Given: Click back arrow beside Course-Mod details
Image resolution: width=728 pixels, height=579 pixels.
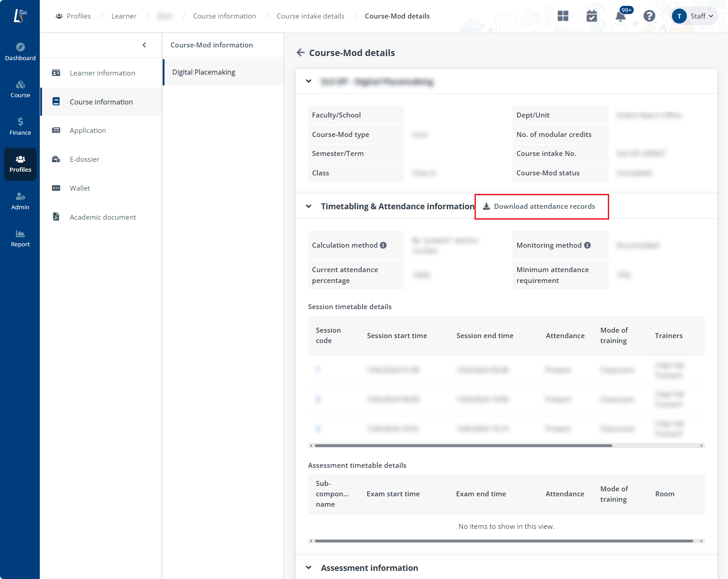Looking at the screenshot, I should pos(301,53).
